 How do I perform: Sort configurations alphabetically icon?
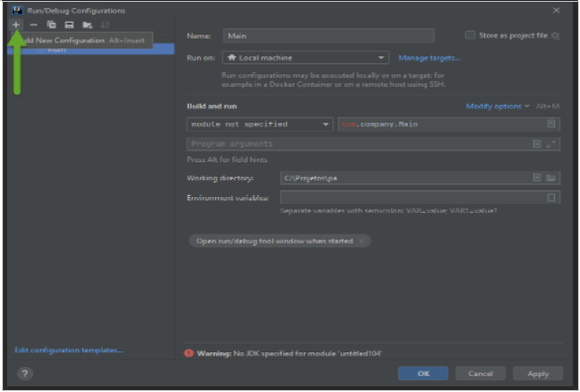click(105, 25)
